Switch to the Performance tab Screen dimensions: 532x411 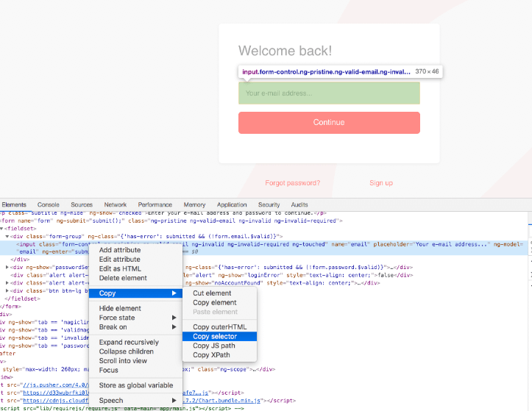(x=155, y=205)
